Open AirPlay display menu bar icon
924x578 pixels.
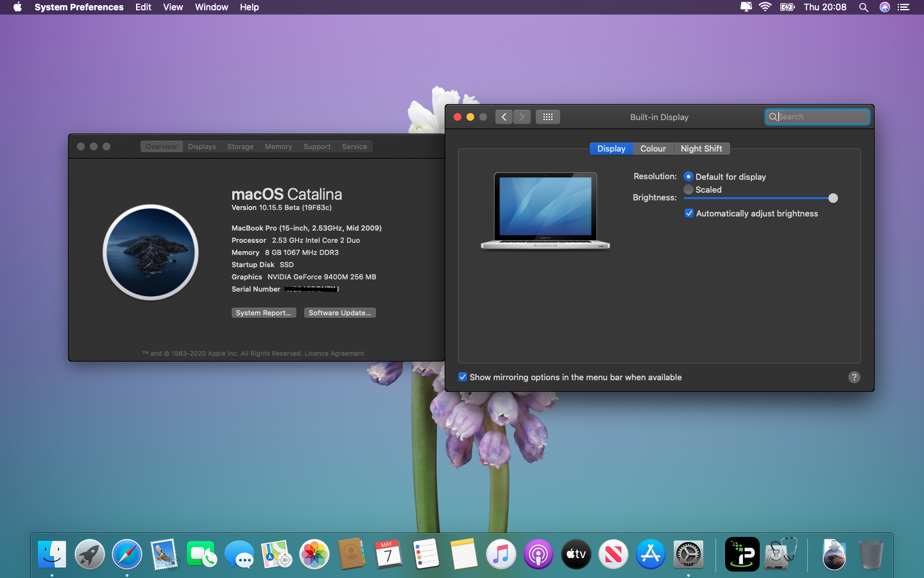[746, 7]
